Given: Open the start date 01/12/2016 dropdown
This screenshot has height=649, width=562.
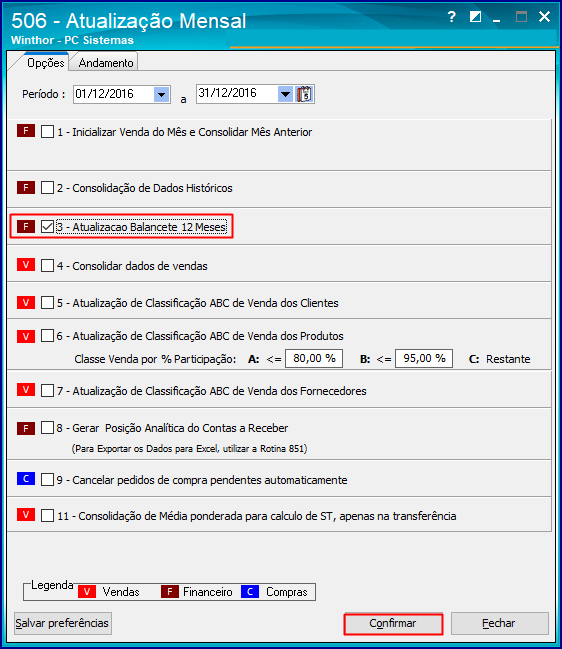Looking at the screenshot, I should 161,94.
